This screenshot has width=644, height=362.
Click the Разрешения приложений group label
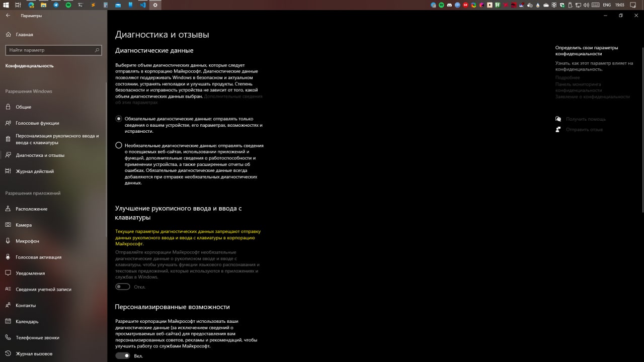click(33, 193)
